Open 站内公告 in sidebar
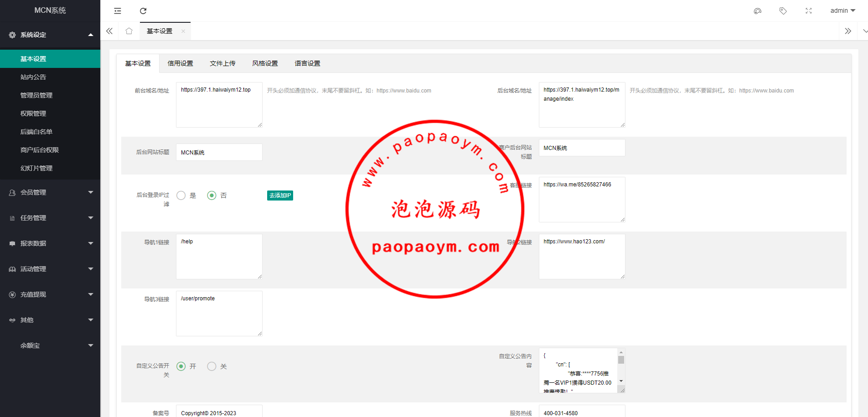 pyautogui.click(x=50, y=77)
